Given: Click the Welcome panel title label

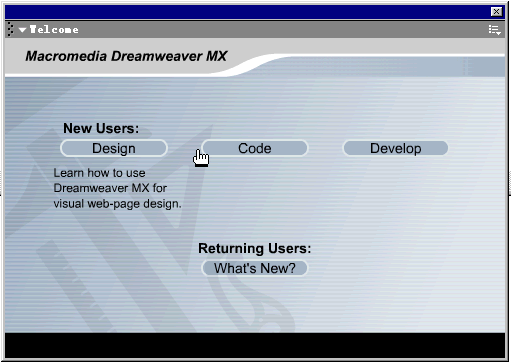Looking at the screenshot, I should [54, 30].
